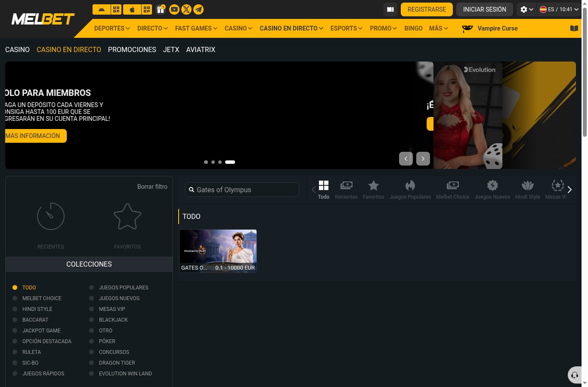
Task: Go to next banner slide arrow
Action: pos(423,159)
